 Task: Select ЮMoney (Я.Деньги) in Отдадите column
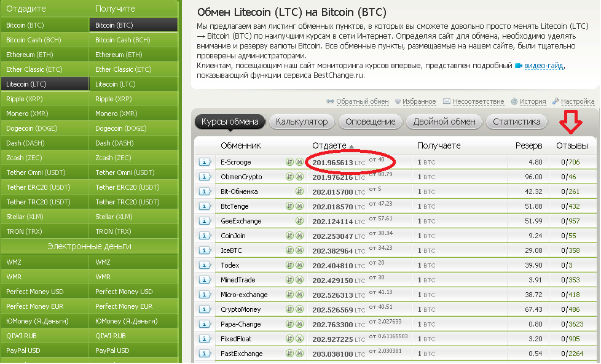[x=45, y=321]
